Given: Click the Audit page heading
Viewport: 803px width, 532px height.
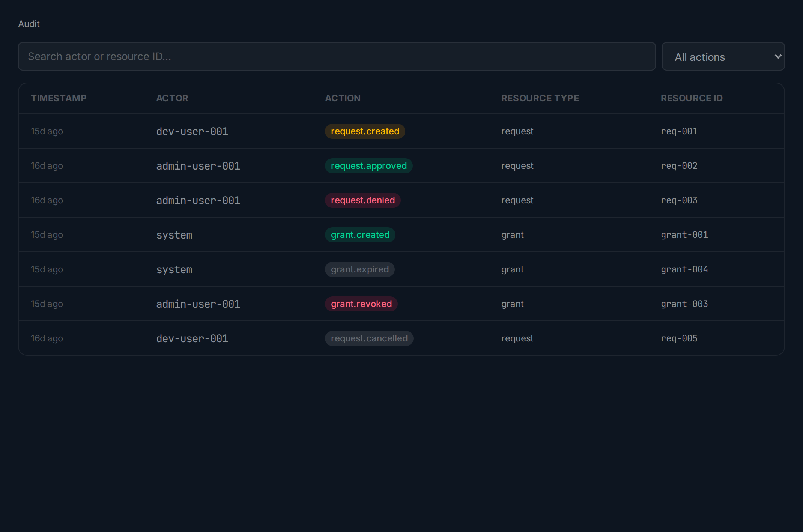Looking at the screenshot, I should pos(29,24).
